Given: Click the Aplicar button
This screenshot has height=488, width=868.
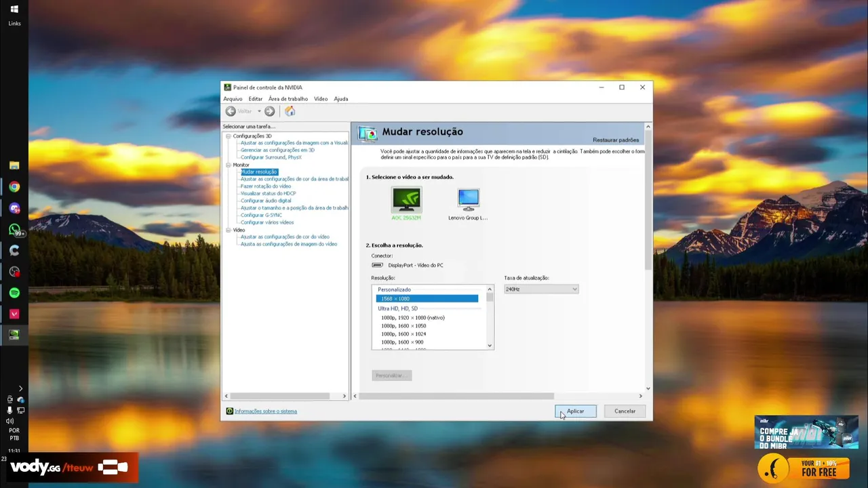Looking at the screenshot, I should 576,411.
